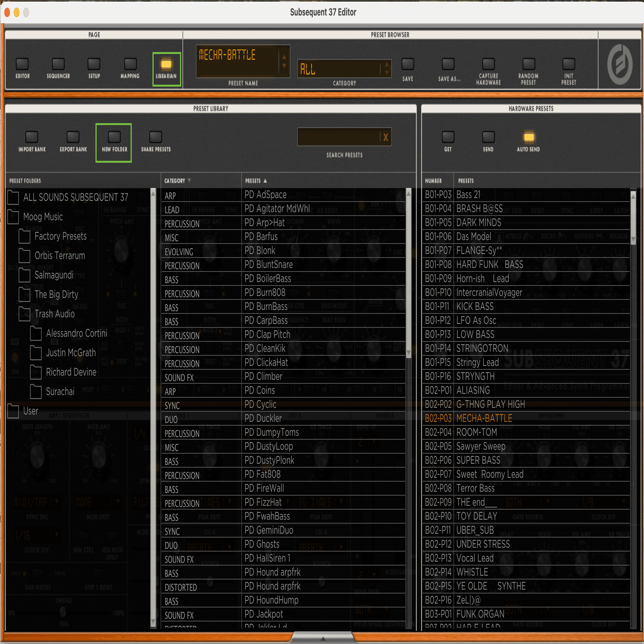
Task: Select hardware preset IntercranialVoyager
Action: point(526,292)
